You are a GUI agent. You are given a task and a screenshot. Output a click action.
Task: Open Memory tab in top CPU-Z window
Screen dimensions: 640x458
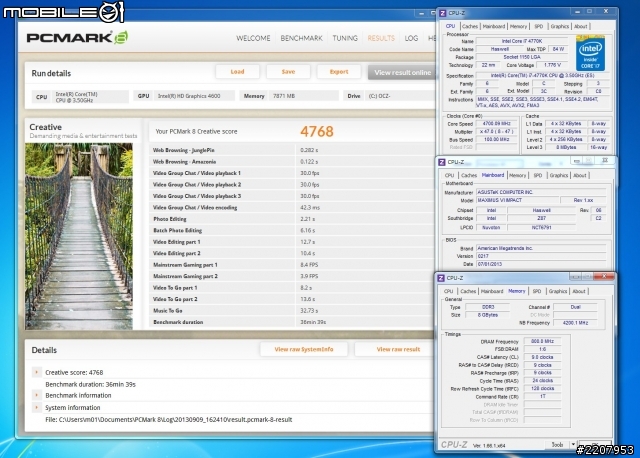tap(518, 26)
